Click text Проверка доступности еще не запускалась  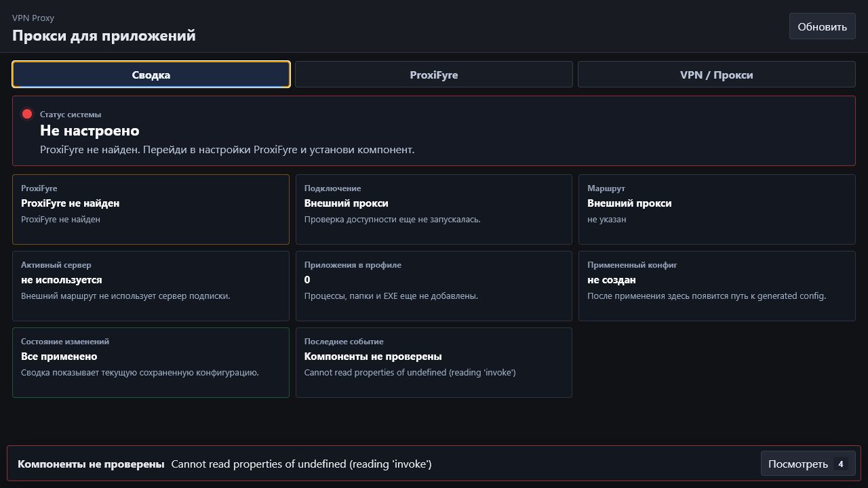click(x=392, y=219)
